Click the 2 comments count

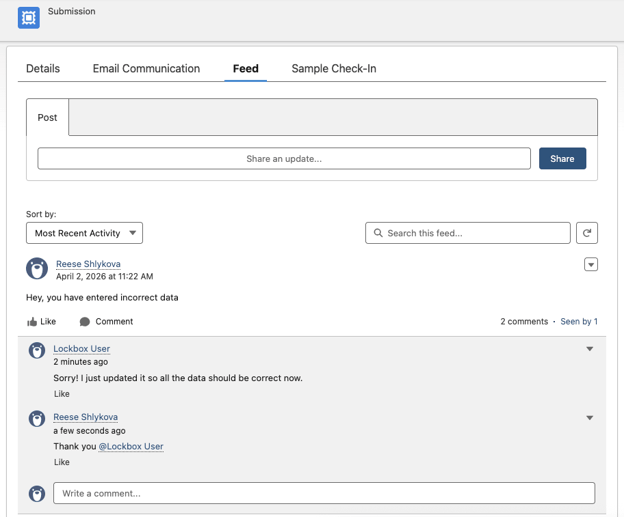click(x=524, y=322)
